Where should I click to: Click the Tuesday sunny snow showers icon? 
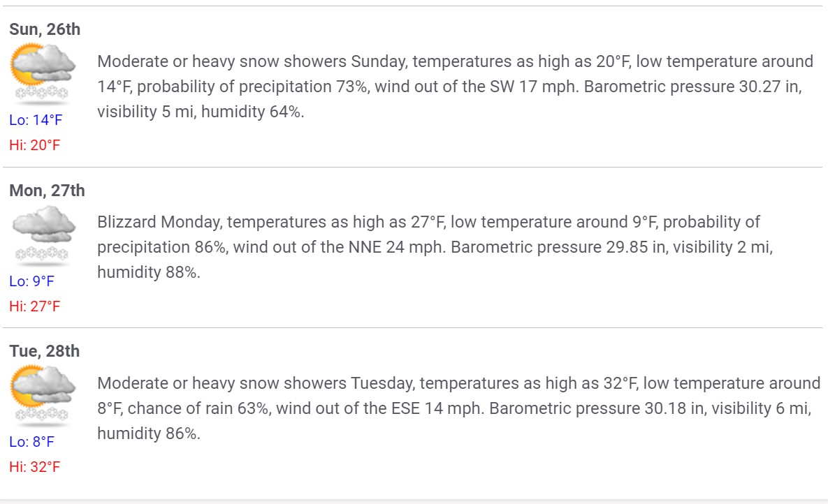click(x=43, y=394)
